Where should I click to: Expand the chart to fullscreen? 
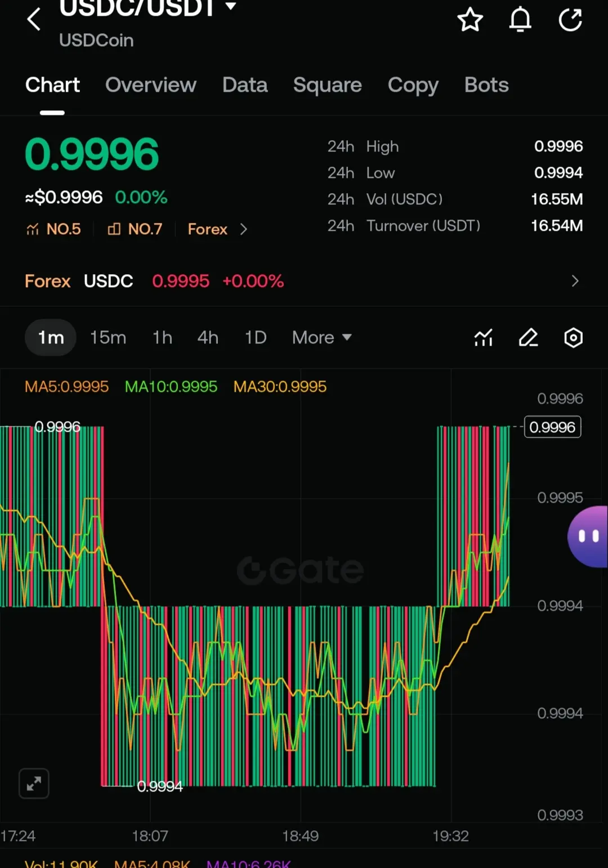(34, 783)
